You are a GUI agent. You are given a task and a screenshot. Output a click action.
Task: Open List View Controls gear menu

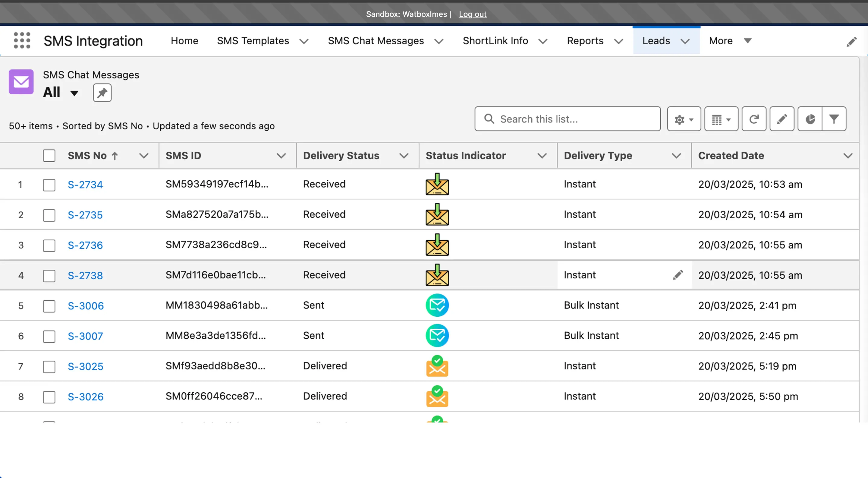click(684, 119)
